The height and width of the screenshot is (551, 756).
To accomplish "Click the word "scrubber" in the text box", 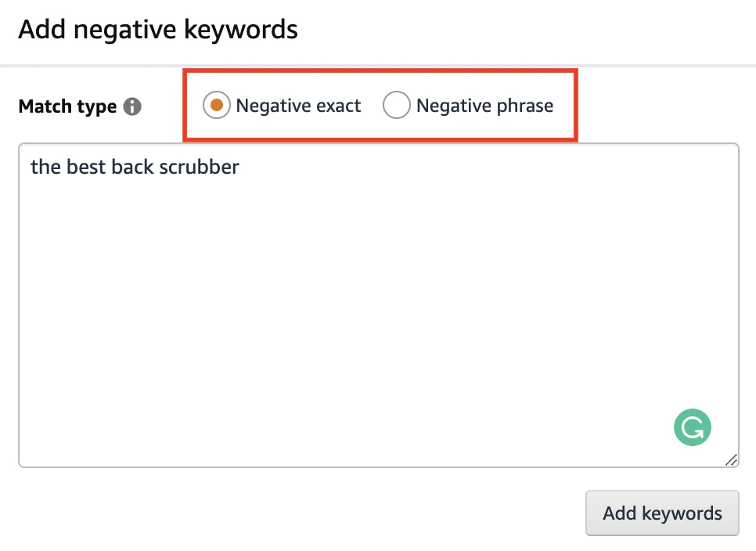I will point(199,167).
